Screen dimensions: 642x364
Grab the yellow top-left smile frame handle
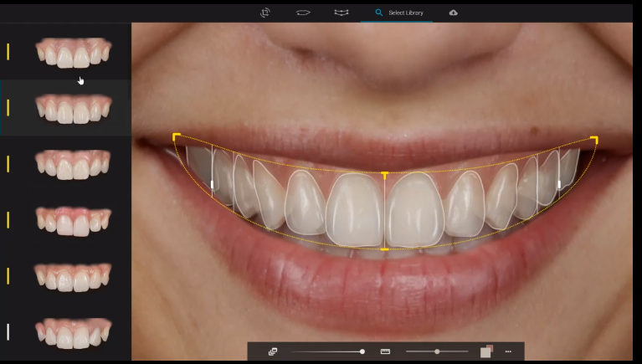177,136
